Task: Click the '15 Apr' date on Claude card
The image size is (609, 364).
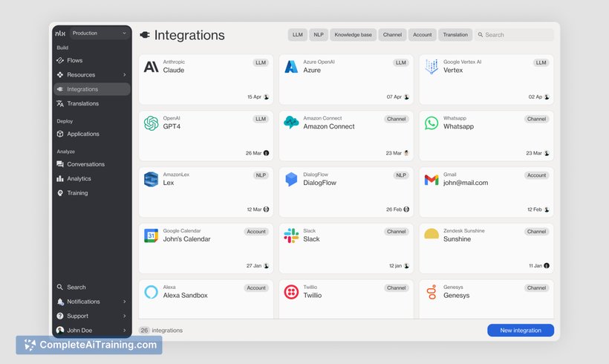Action: [x=254, y=97]
